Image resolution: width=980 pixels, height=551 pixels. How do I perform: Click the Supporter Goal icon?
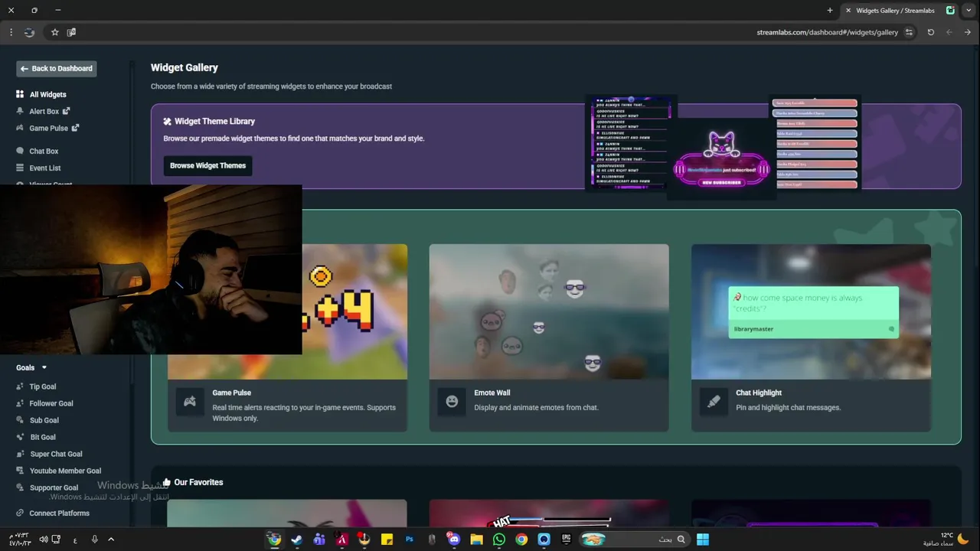tap(20, 488)
